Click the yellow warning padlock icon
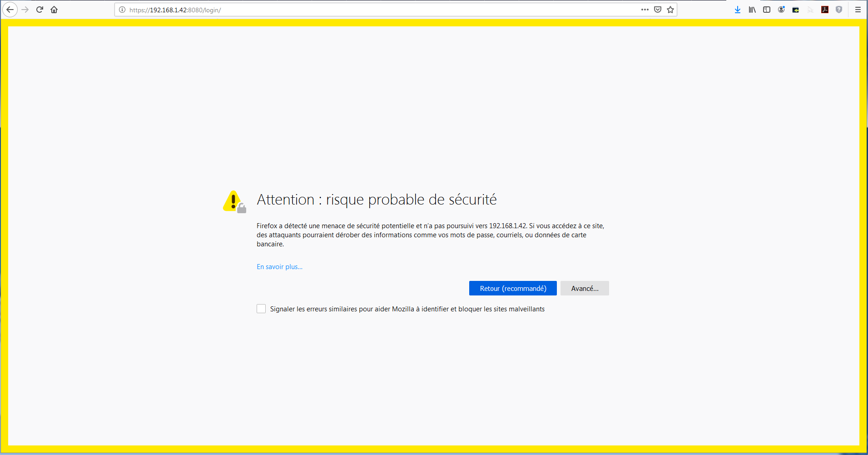The width and height of the screenshot is (868, 455). [x=234, y=201]
